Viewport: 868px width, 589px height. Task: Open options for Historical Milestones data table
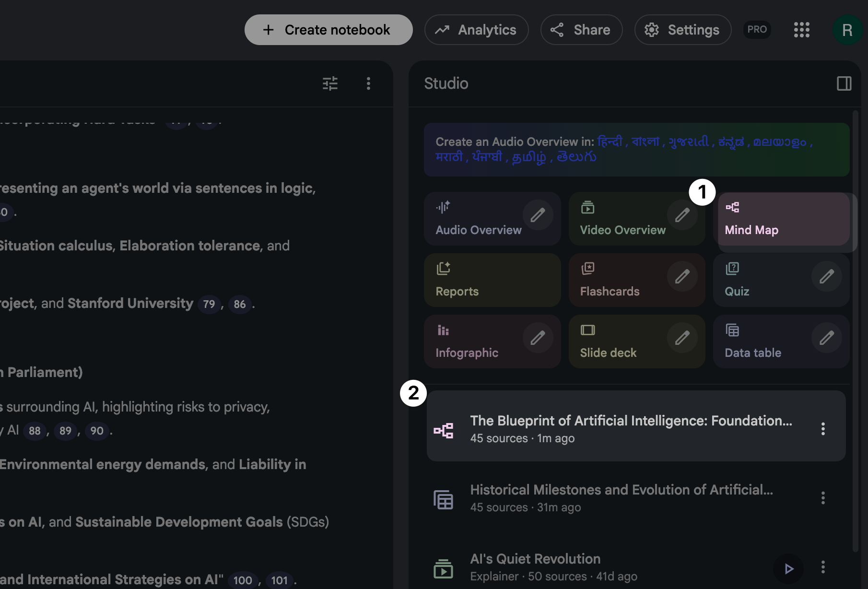click(x=823, y=498)
